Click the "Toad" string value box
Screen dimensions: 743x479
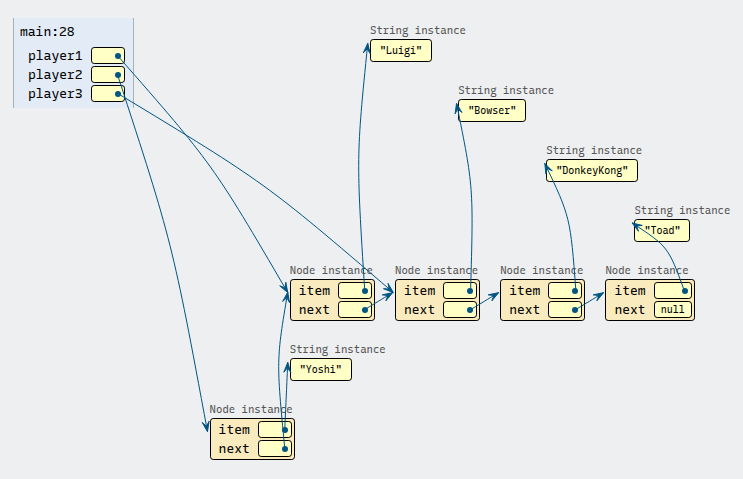pos(662,230)
